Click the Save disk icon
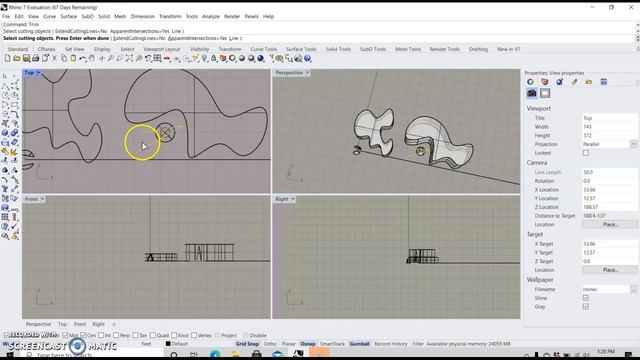The height and width of the screenshot is (360, 640). tap(26, 59)
